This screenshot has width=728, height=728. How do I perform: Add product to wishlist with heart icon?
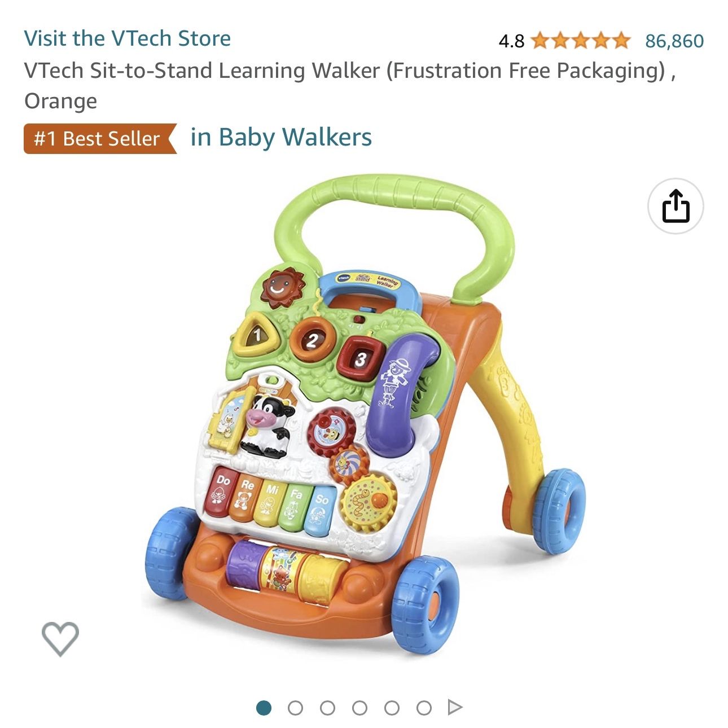pyautogui.click(x=60, y=638)
